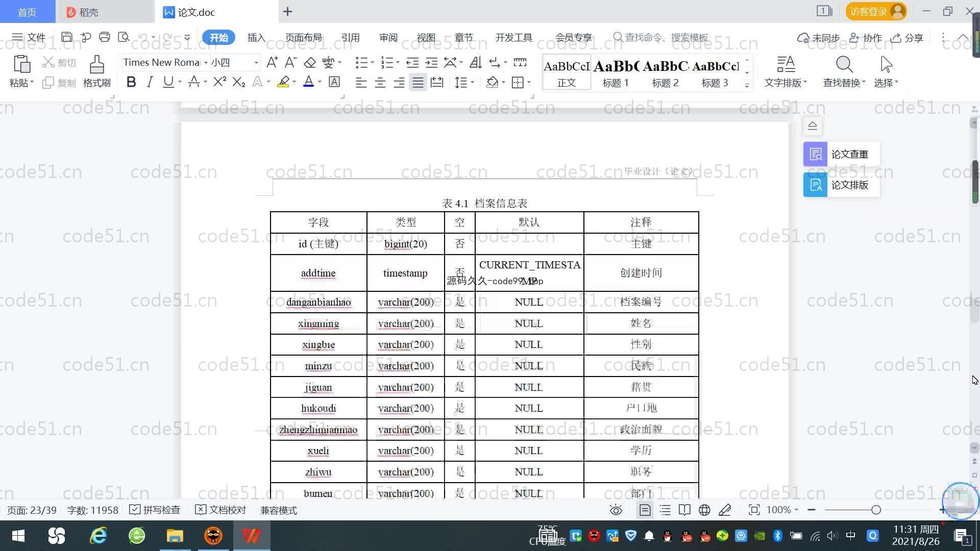Click 分享 share button
This screenshot has height=551, width=980.
pyautogui.click(x=907, y=38)
